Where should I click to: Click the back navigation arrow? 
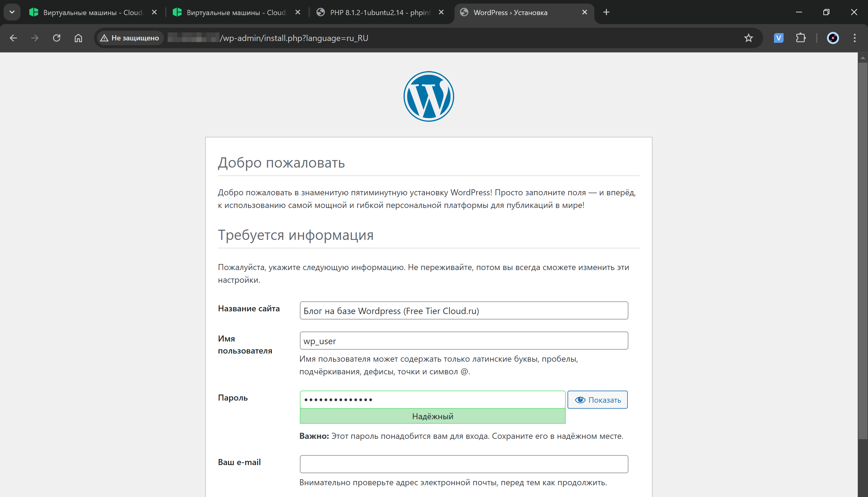click(x=13, y=38)
